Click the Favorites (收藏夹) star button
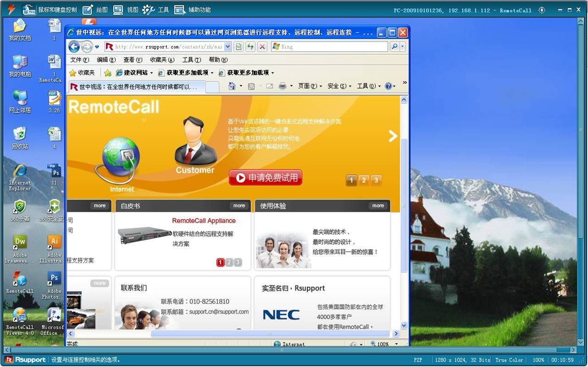 82,72
